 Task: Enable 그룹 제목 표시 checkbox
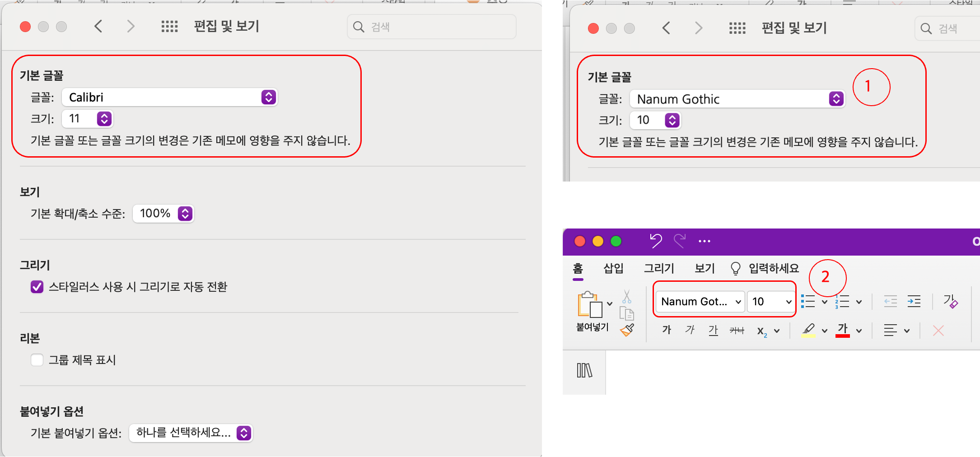tap(37, 360)
